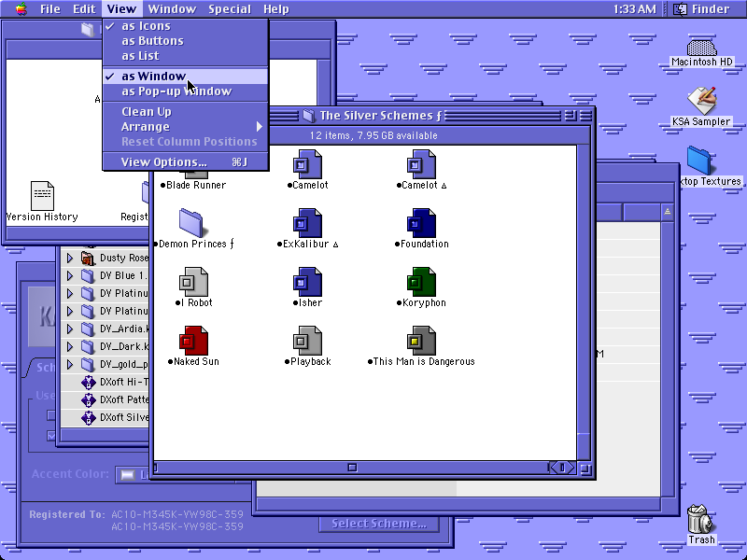This screenshot has height=560, width=747.
Task: Click the Trash icon on the desktop
Action: coord(699,519)
